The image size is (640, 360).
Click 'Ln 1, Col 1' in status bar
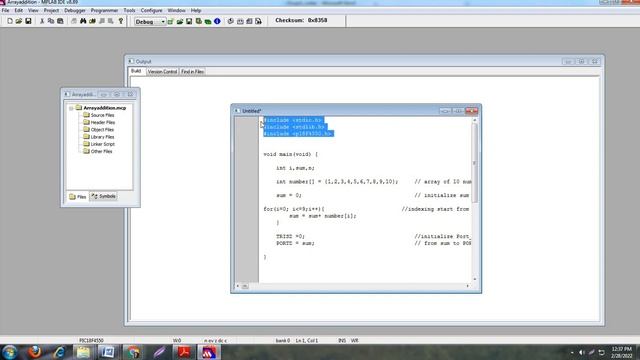click(x=307, y=340)
